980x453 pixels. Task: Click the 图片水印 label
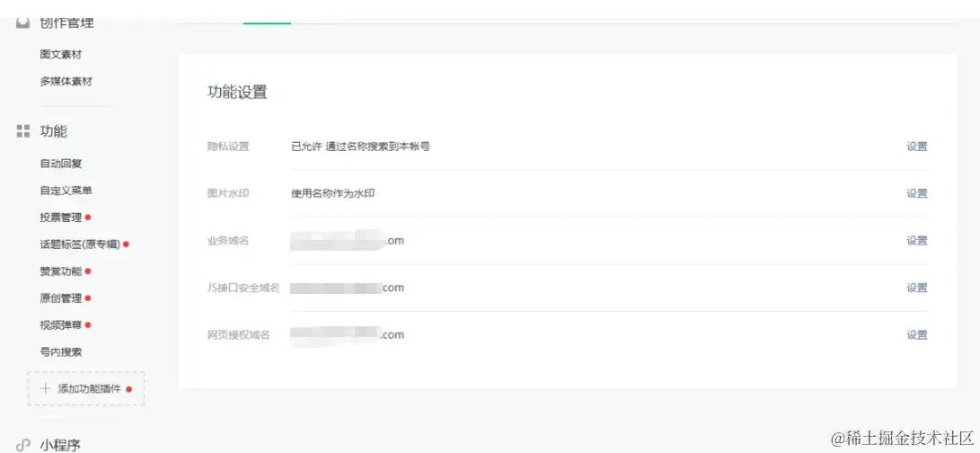tap(228, 193)
